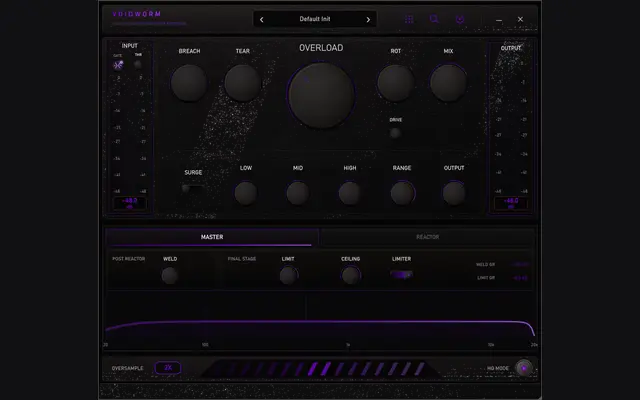Go to the next preset arrow
Viewport: 640px width, 400px height.
[x=368, y=20]
